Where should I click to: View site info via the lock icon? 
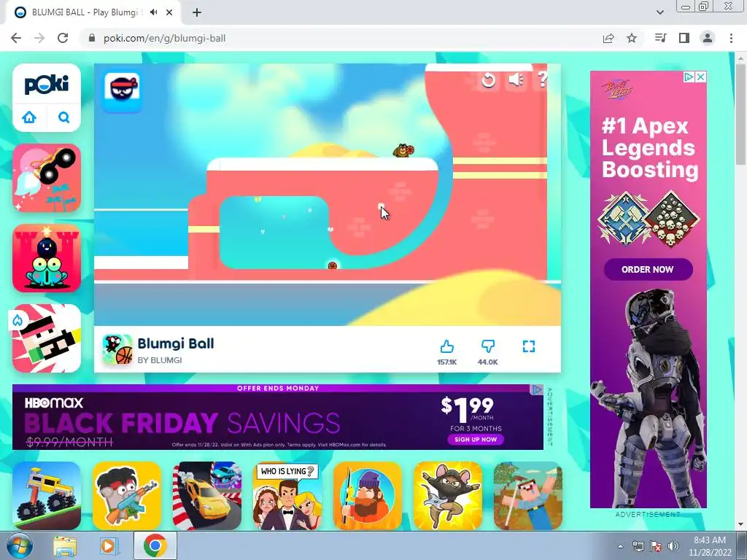[x=92, y=38]
